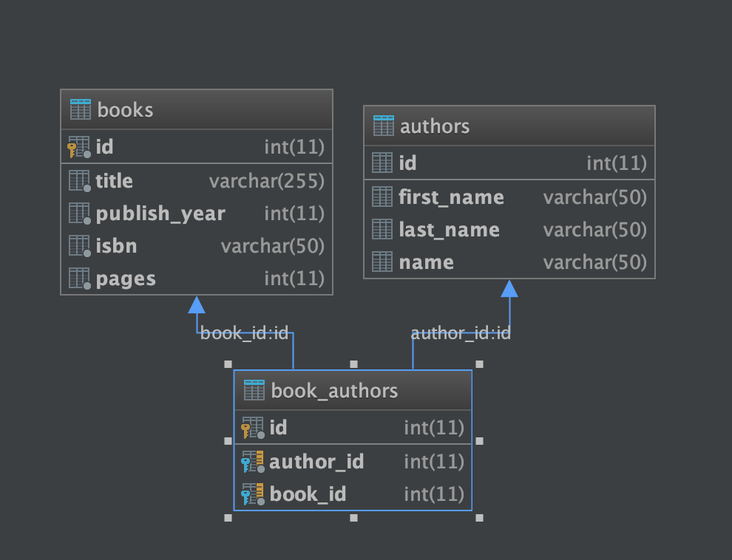Select the name column in authors
The height and width of the screenshot is (560, 732).
click(x=509, y=262)
